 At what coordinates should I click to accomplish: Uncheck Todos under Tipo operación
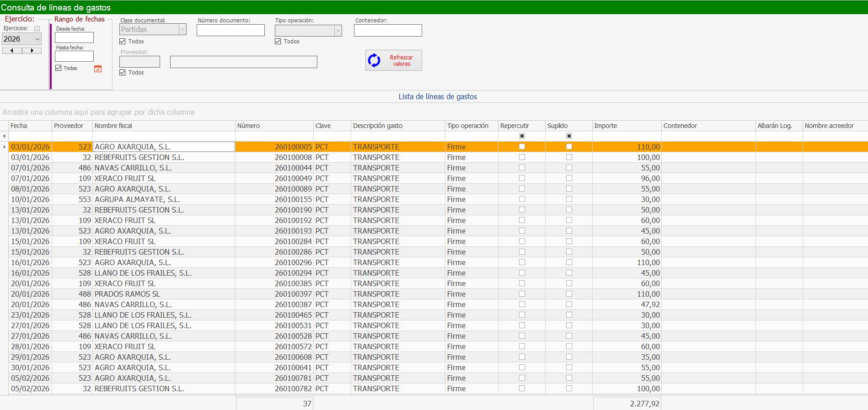[278, 42]
